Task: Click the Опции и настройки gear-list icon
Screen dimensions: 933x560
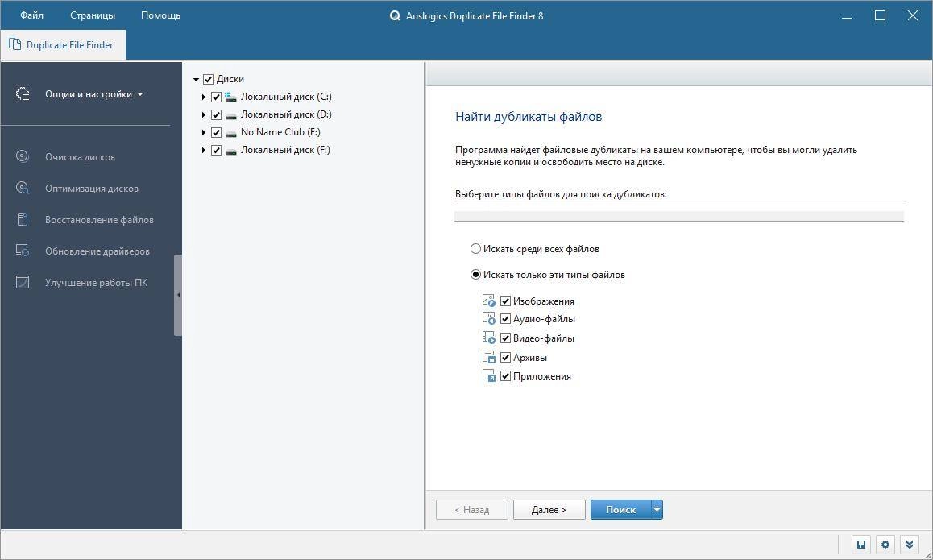Action: [23, 94]
